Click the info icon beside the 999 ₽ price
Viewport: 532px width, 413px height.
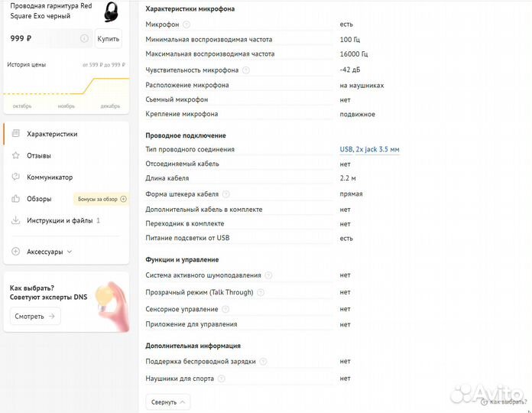(x=83, y=38)
